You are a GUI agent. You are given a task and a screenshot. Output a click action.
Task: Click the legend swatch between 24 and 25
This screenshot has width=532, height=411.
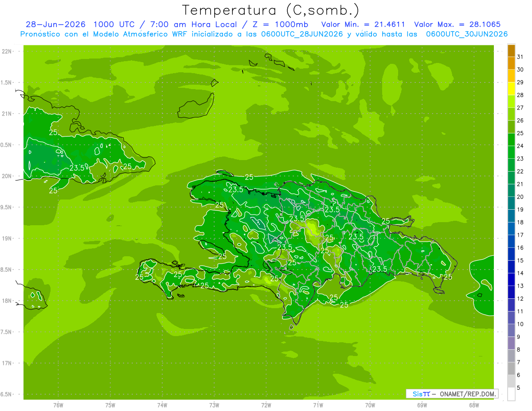pyautogui.click(x=512, y=140)
